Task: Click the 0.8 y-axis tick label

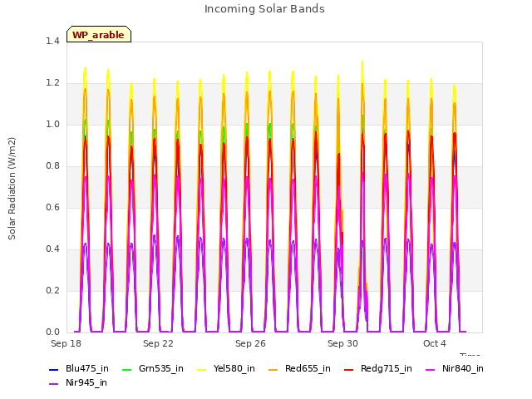Action: coord(52,166)
